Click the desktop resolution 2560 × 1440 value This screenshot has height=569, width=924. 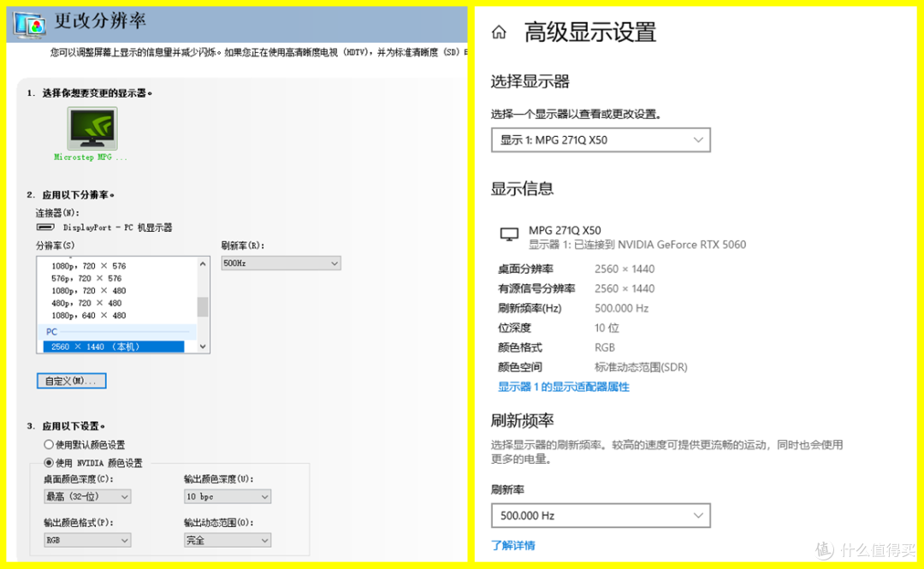(624, 269)
